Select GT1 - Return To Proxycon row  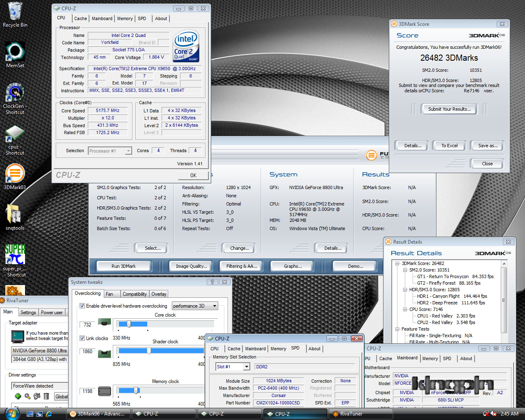[455, 276]
